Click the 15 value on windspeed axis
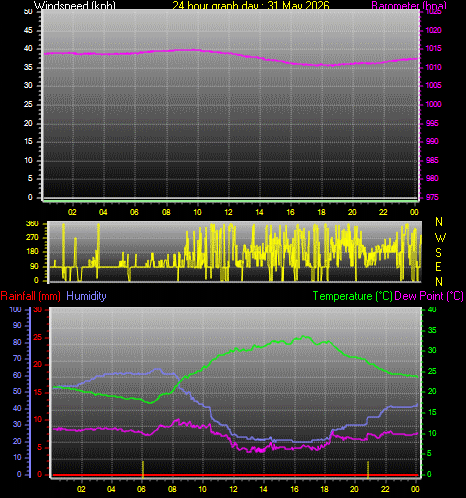 click(x=28, y=141)
